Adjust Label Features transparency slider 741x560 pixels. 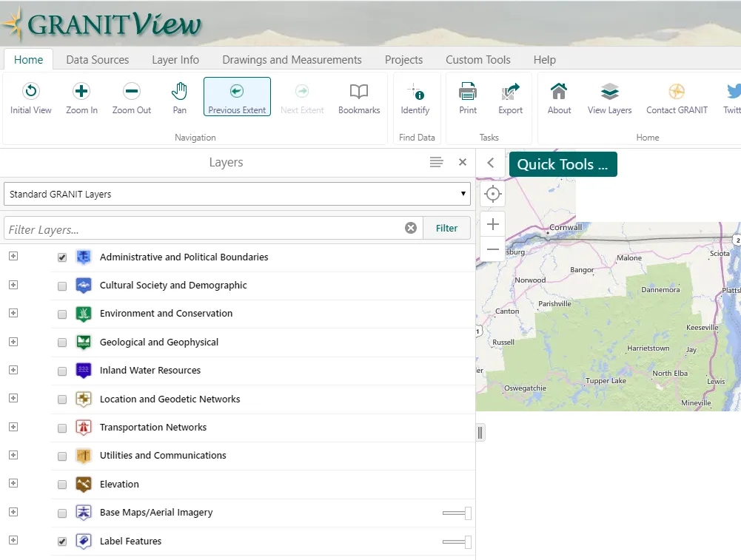tap(457, 542)
